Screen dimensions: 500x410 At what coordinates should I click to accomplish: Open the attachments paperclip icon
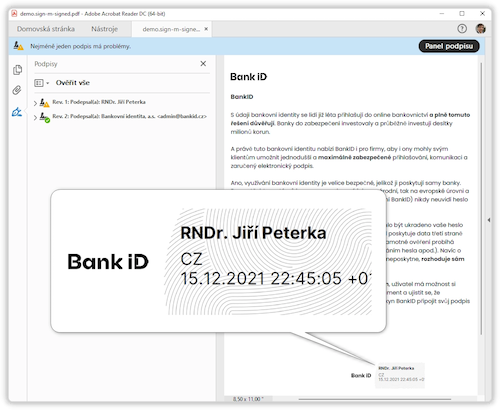17,90
